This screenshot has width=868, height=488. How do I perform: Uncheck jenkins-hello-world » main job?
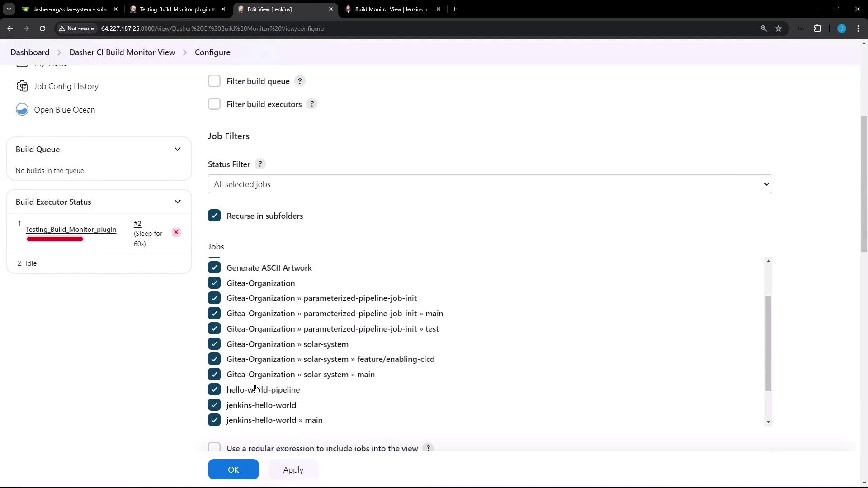(x=214, y=420)
